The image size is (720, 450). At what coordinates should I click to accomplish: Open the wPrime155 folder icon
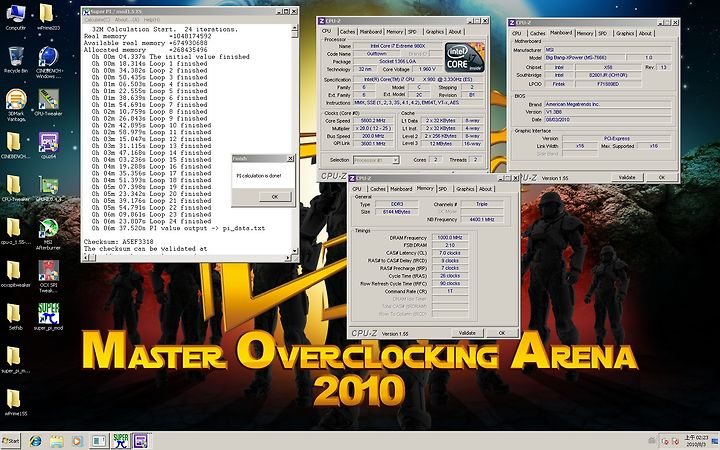14,399
